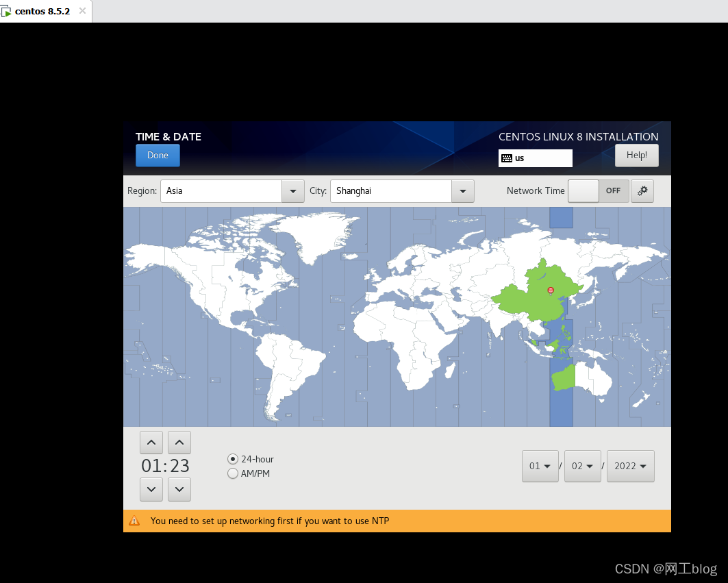Close the centos 8.5.2 tab

click(x=82, y=11)
